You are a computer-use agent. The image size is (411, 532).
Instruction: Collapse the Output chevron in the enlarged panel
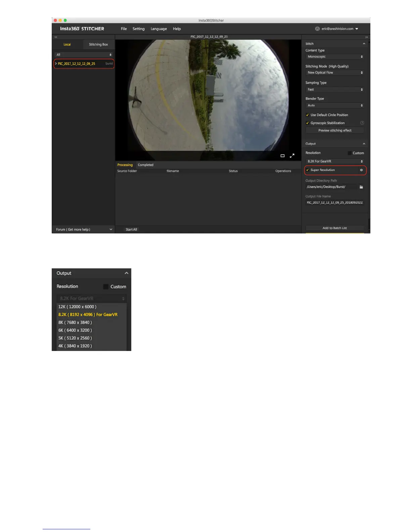pos(126,273)
